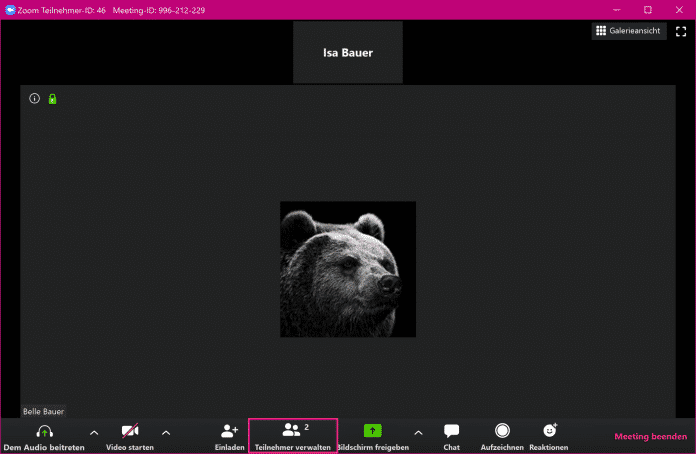Open the Einladen invite dialog
This screenshot has height=454, width=696.
229,431
